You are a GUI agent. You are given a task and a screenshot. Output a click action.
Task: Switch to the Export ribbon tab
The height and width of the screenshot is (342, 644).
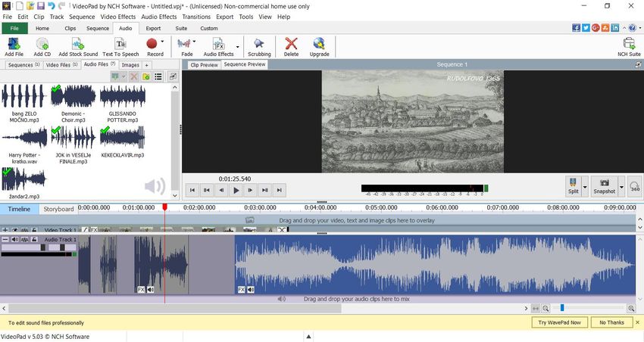(x=153, y=28)
